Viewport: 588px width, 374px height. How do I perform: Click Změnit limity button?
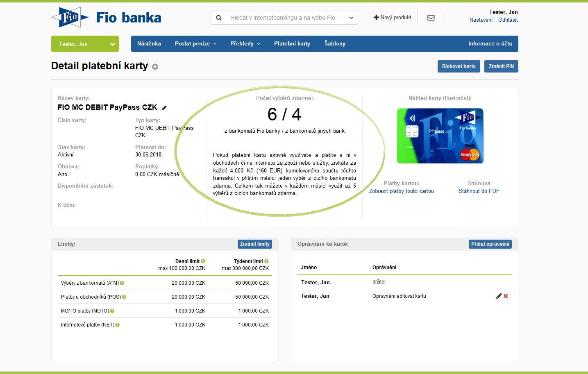coord(255,244)
